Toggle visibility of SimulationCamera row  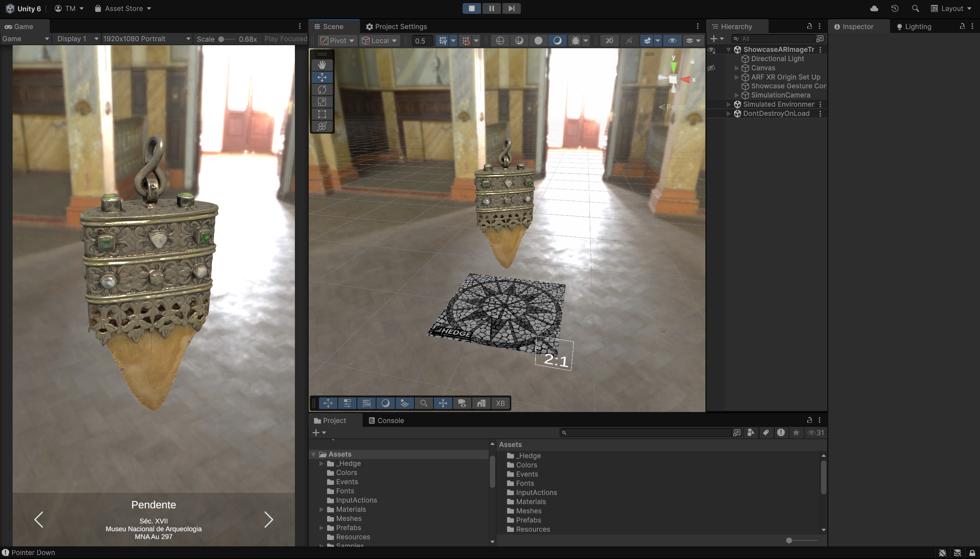711,95
